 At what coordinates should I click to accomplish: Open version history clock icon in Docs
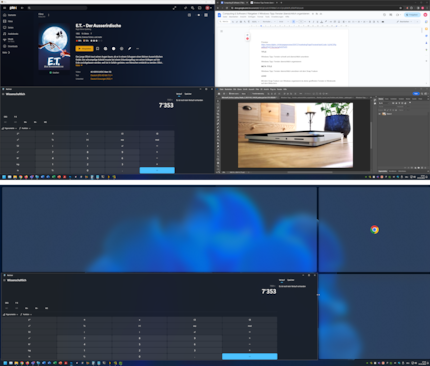[384, 15]
